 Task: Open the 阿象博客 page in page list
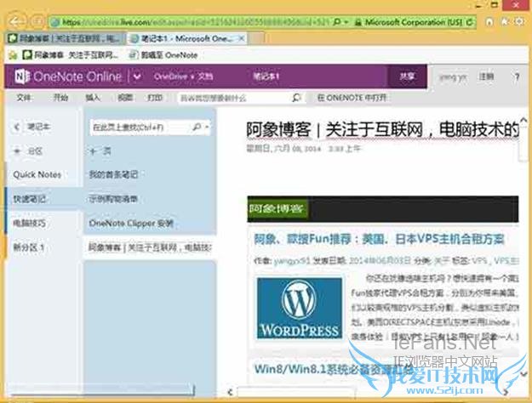(150, 247)
